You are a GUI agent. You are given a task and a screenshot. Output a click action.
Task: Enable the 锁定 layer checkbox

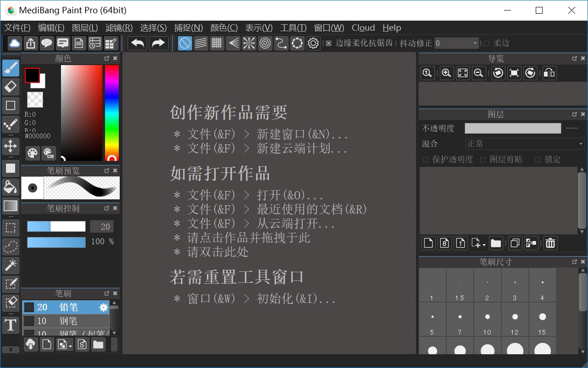point(538,159)
